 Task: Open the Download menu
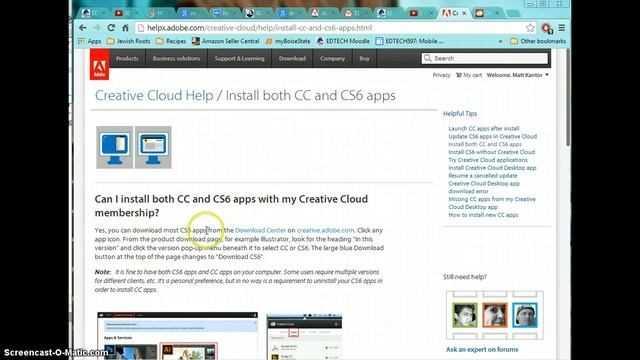click(x=292, y=58)
